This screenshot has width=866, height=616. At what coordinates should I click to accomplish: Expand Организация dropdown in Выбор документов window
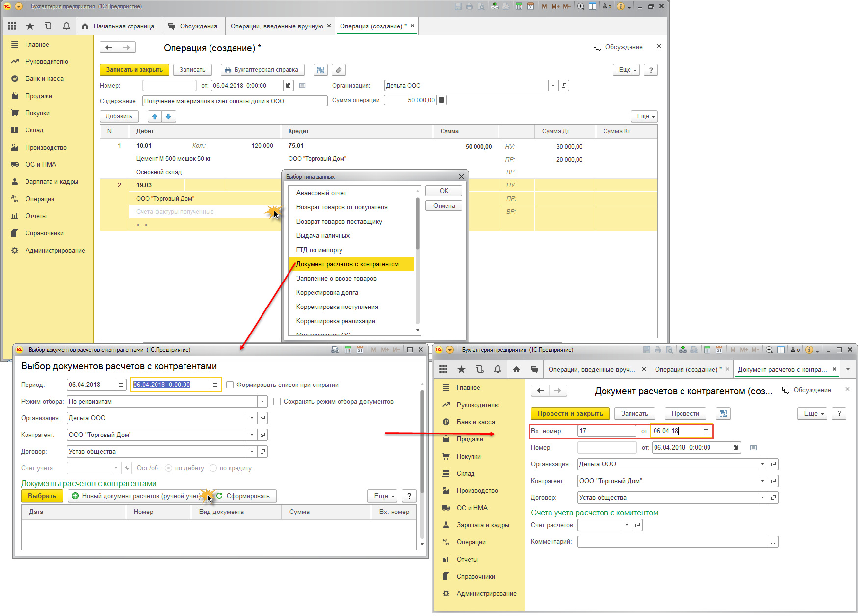click(x=252, y=418)
